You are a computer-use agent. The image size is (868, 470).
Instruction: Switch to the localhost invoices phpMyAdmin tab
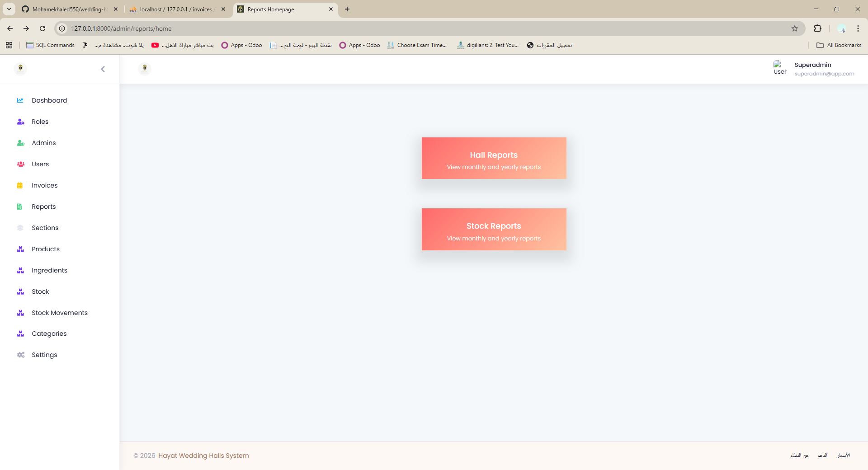point(176,9)
